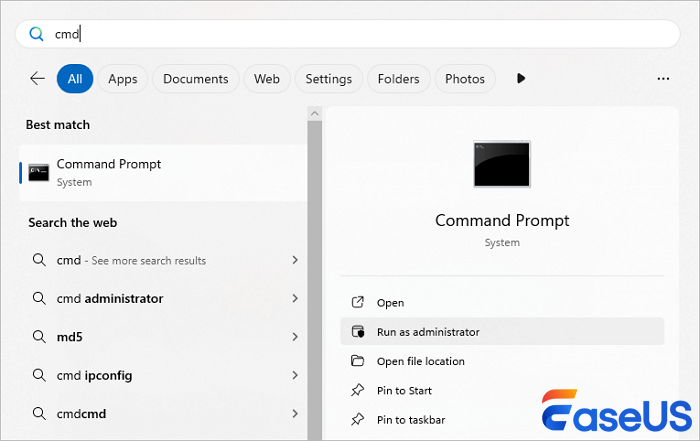
Task: Switch to the Apps filter tab
Action: click(122, 79)
